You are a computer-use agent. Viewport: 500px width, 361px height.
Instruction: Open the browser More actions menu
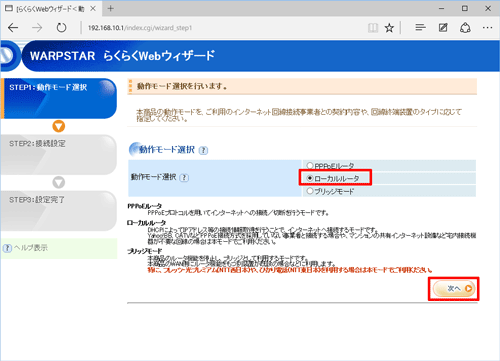487,28
